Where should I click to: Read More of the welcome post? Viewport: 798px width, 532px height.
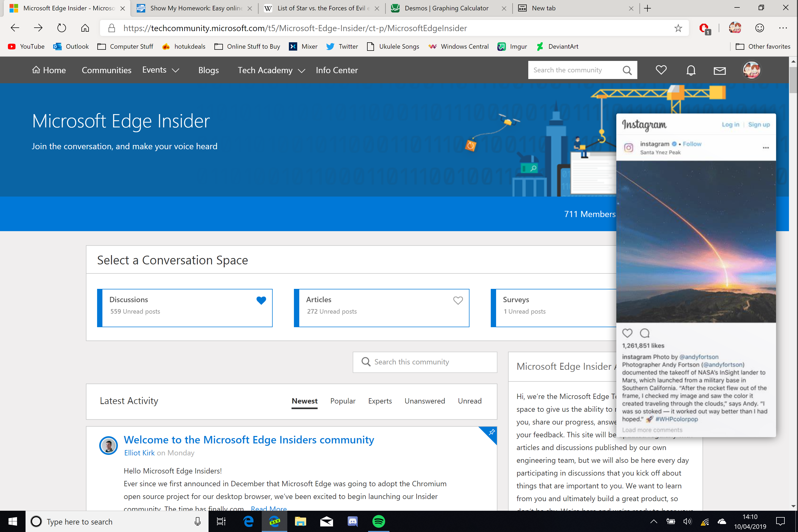[268, 508]
